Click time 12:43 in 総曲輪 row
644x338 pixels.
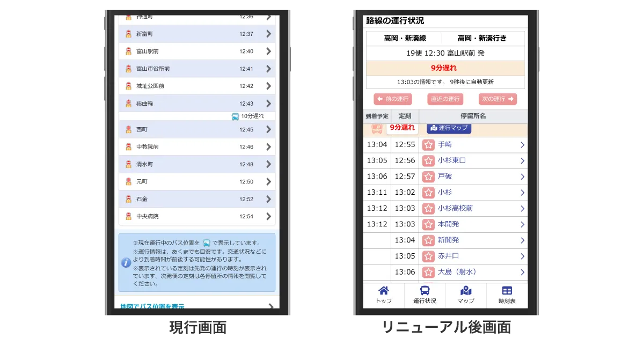point(246,103)
